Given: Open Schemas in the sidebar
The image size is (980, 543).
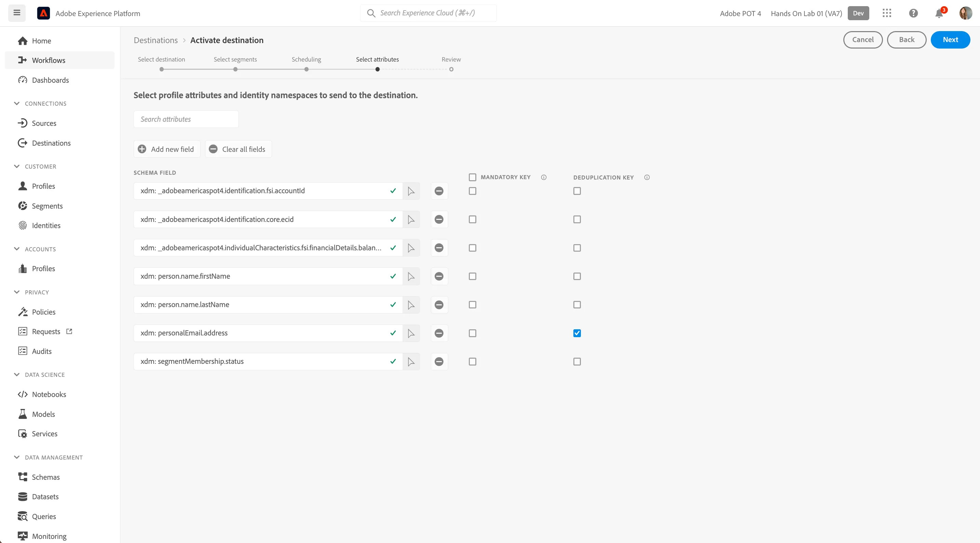Looking at the screenshot, I should [x=60, y=477].
